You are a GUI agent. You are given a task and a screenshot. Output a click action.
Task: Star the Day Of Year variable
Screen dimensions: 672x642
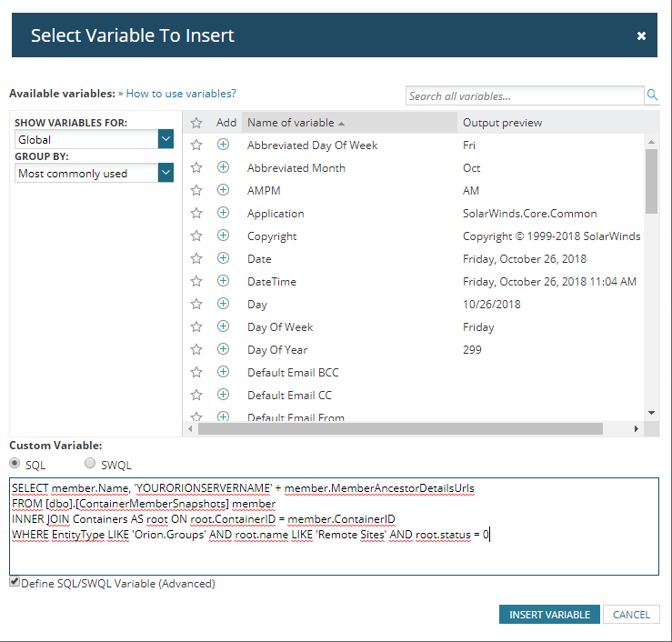click(x=196, y=349)
